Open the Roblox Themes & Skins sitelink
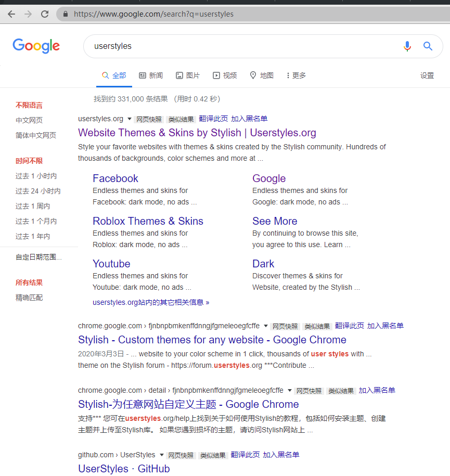Image resolution: width=450 pixels, height=476 pixels. click(x=148, y=221)
